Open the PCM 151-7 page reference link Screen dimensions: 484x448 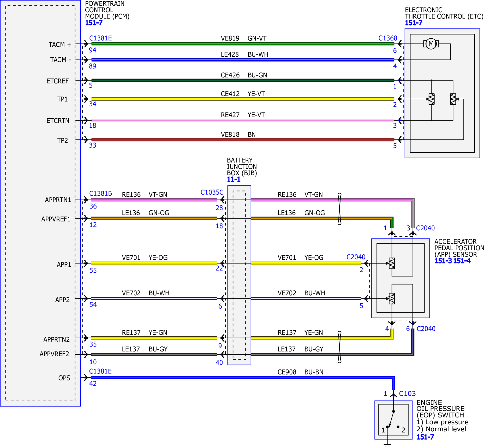pyautogui.click(x=94, y=23)
